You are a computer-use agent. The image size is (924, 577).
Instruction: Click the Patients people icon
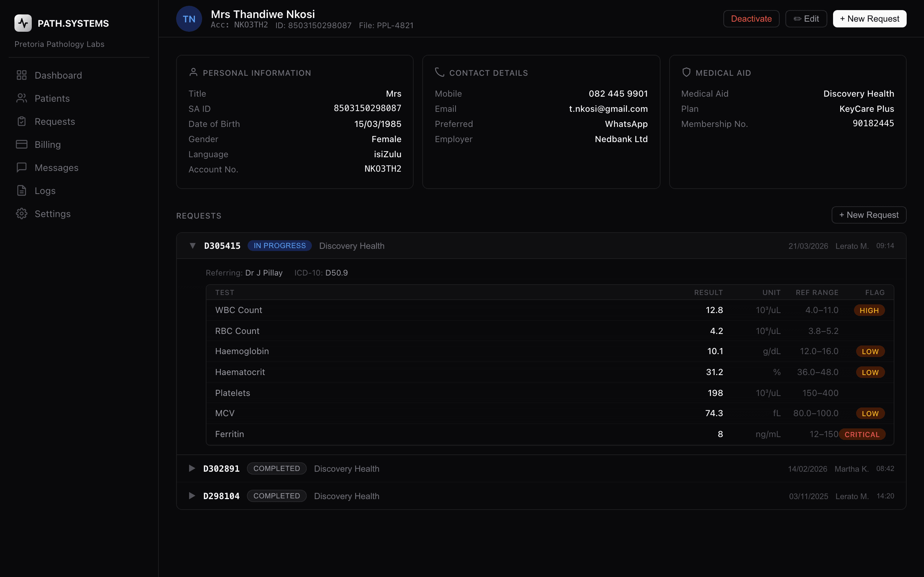[21, 98]
